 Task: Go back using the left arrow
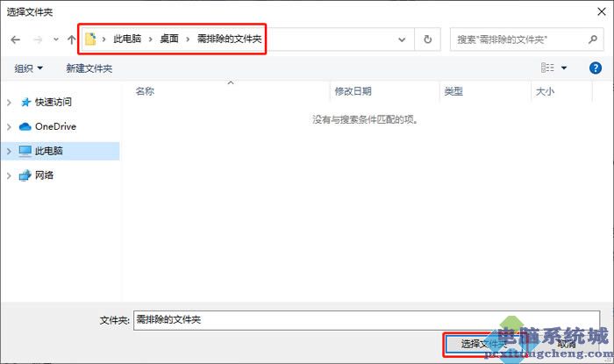click(15, 39)
